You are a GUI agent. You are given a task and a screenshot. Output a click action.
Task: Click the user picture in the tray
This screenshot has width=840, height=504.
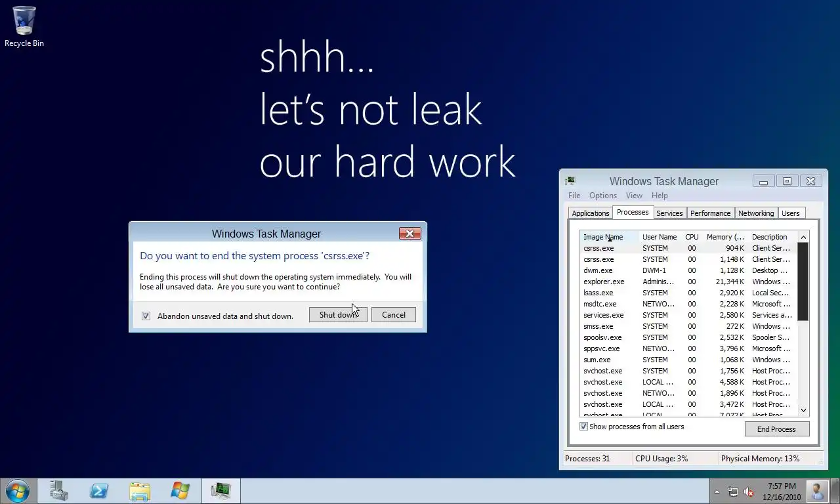tap(818, 492)
